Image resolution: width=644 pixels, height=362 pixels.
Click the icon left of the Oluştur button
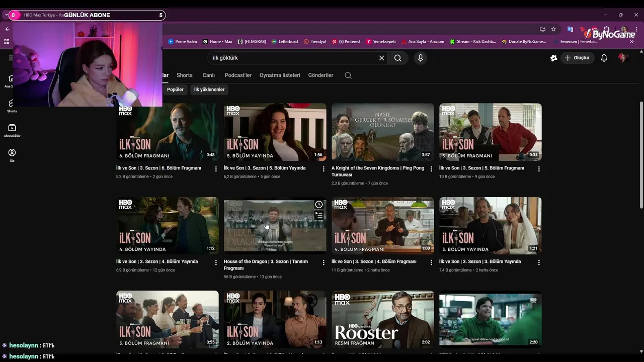[x=553, y=58]
